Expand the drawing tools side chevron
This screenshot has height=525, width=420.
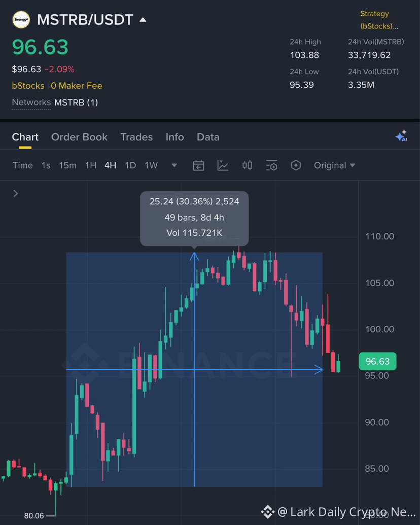click(15, 194)
